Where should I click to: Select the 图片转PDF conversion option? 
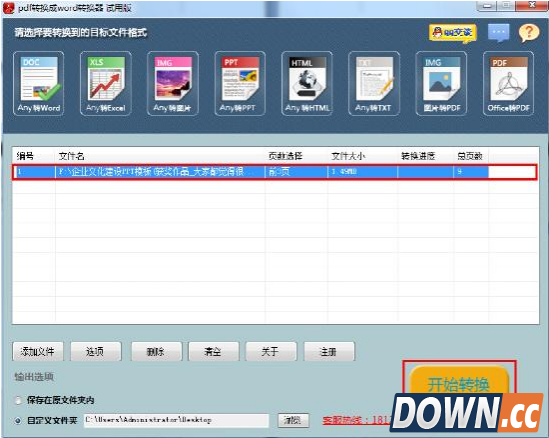442,83
